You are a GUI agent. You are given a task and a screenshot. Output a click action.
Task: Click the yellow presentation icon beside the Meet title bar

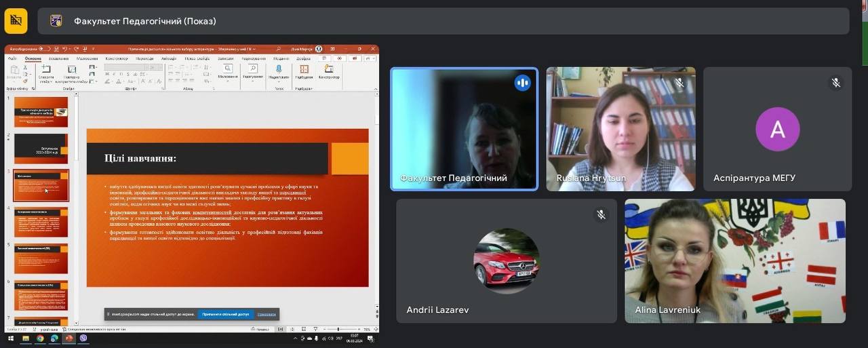pos(16,21)
